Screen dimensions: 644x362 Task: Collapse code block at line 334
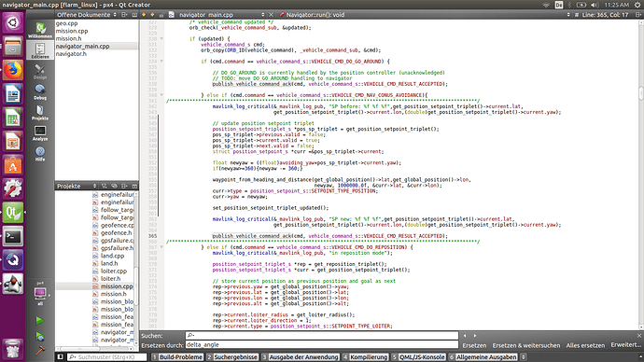[161, 62]
